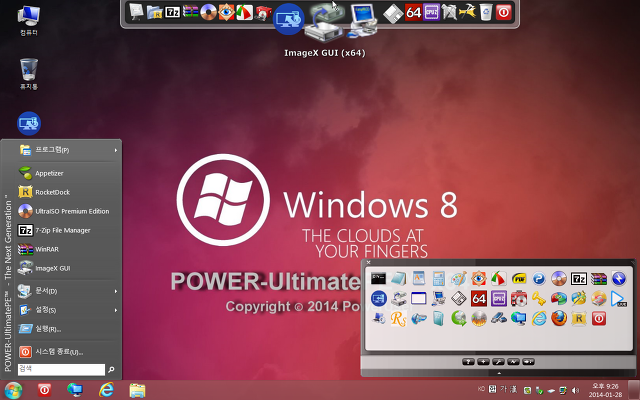The image size is (640, 400).
Task: Open Internet Explorer icon in Appetizer panel
Action: 539,318
